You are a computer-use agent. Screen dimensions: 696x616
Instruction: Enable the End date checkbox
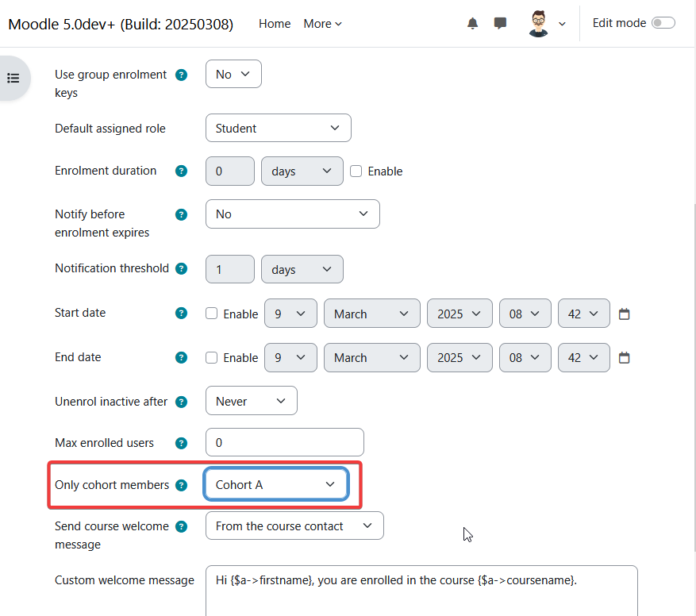[211, 357]
